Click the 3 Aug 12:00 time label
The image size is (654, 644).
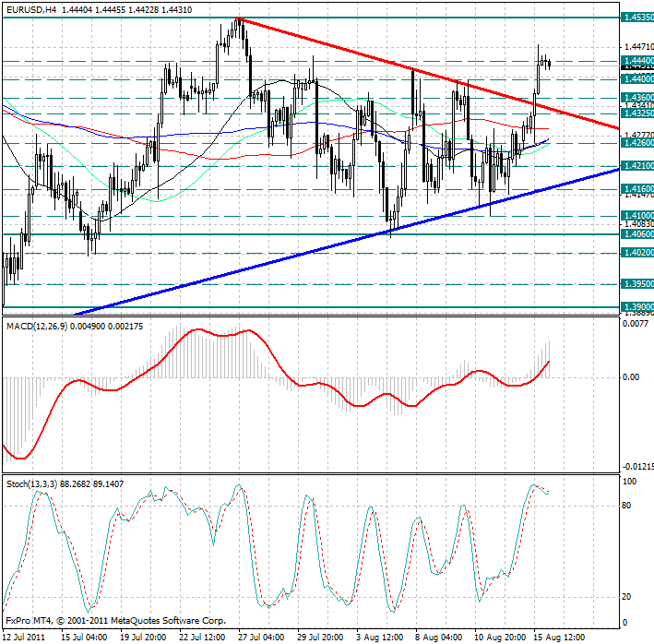[x=380, y=637]
